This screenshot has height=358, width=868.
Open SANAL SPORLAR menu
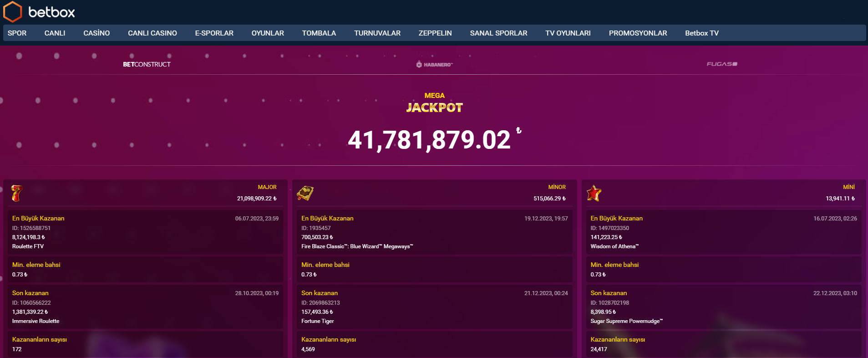498,33
